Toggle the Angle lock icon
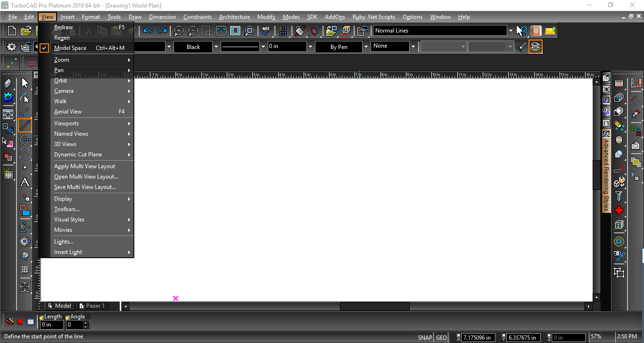This screenshot has width=644, height=343. [x=67, y=318]
